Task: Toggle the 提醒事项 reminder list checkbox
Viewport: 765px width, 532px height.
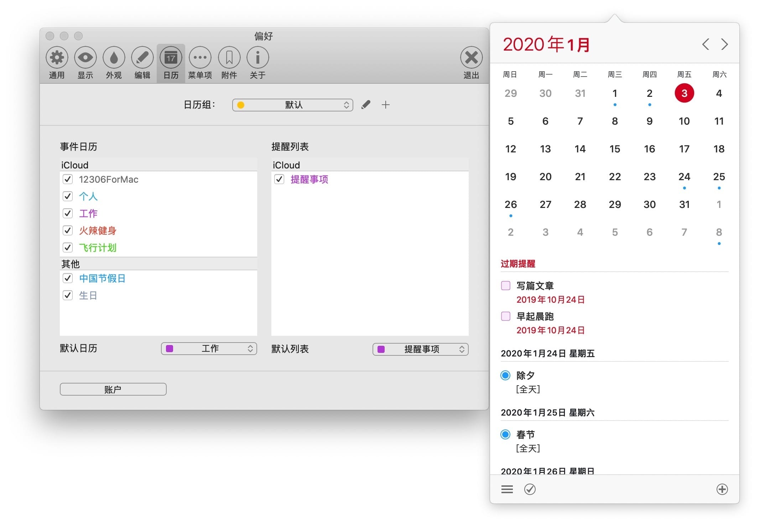Action: pos(279,179)
